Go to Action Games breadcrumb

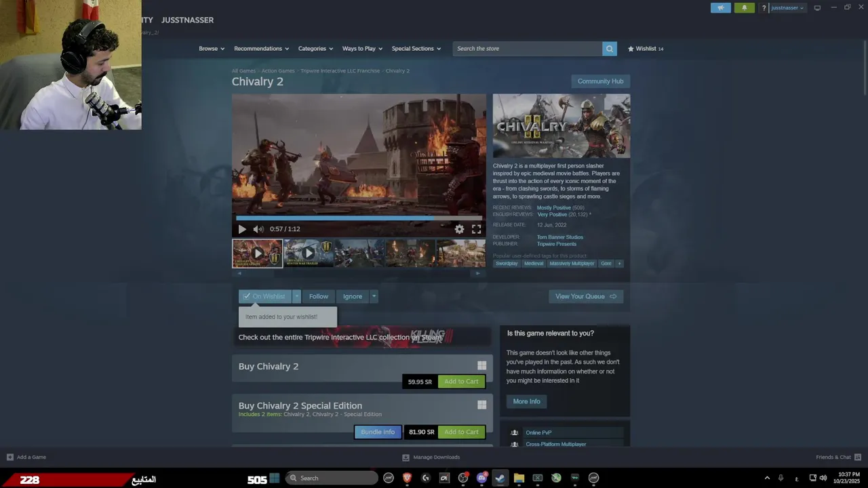click(278, 71)
